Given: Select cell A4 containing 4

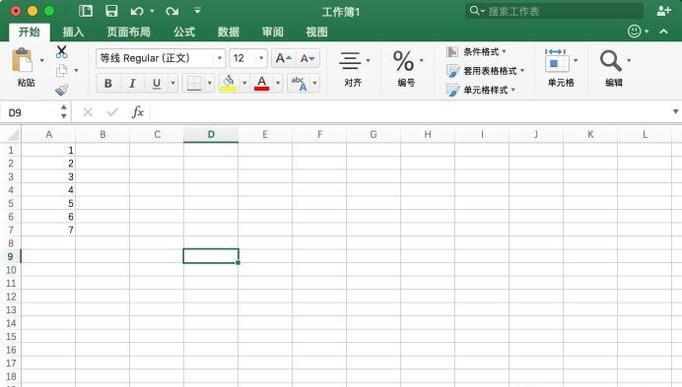Looking at the screenshot, I should [x=49, y=190].
